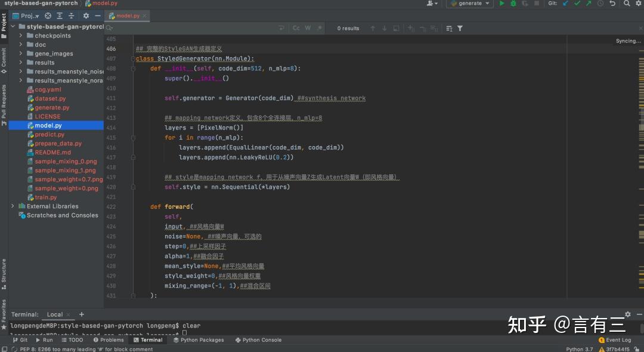
Task: Commit changes via the green checkmark icon
Action: (x=578, y=4)
